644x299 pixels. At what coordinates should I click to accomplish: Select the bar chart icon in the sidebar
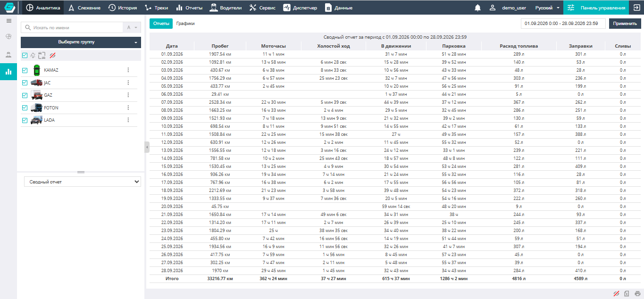click(x=8, y=72)
